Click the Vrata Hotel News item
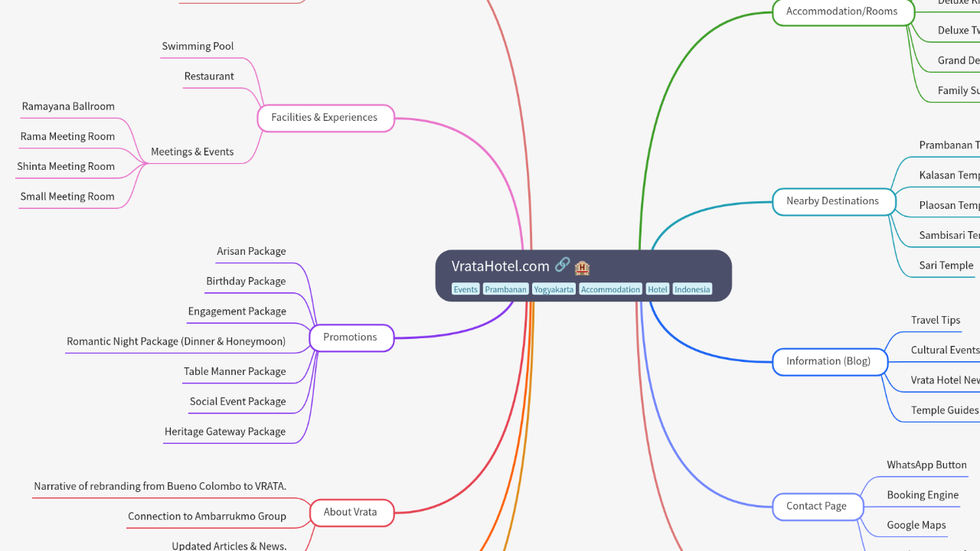This screenshot has height=551, width=980. pos(945,380)
